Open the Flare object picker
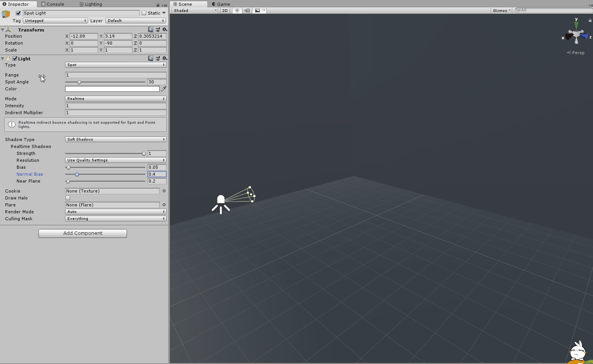This screenshot has height=364, width=593. [164, 205]
